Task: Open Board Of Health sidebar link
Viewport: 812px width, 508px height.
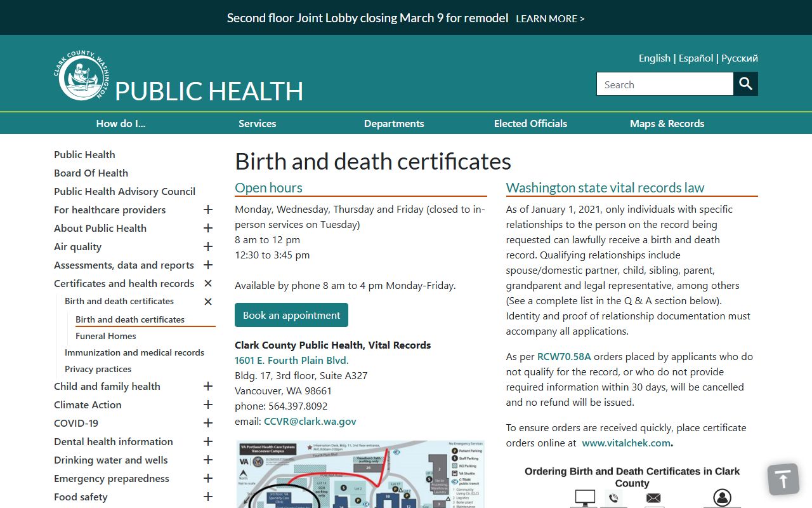Action: click(91, 173)
